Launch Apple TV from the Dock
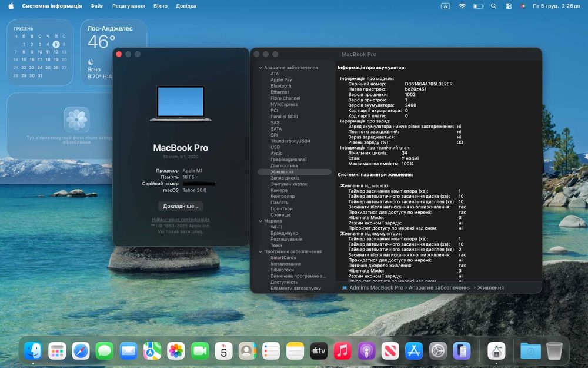This screenshot has height=368, width=588. [319, 351]
